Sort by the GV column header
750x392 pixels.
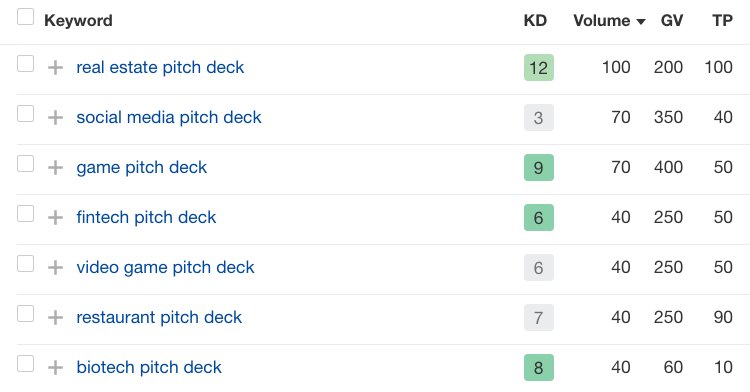pos(672,21)
